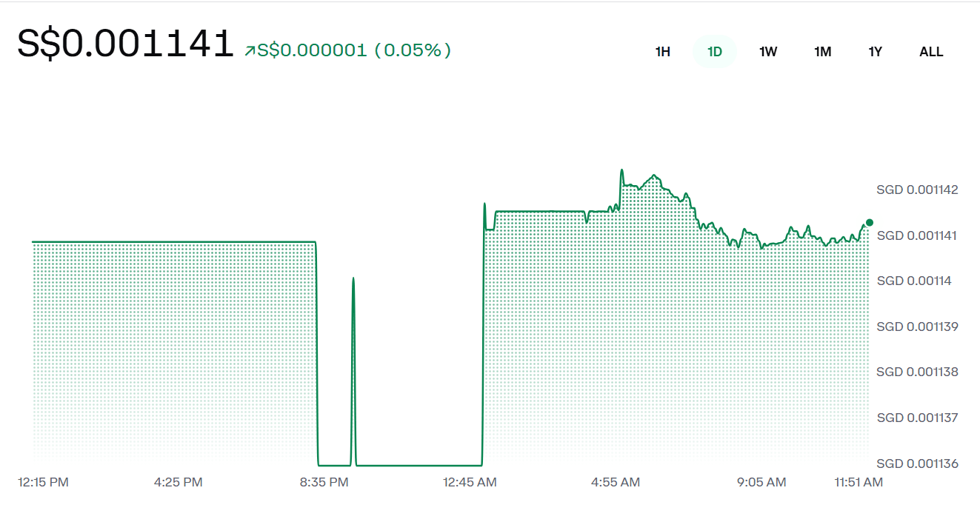980x522 pixels.
Task: Select the ALL time range
Action: click(931, 52)
